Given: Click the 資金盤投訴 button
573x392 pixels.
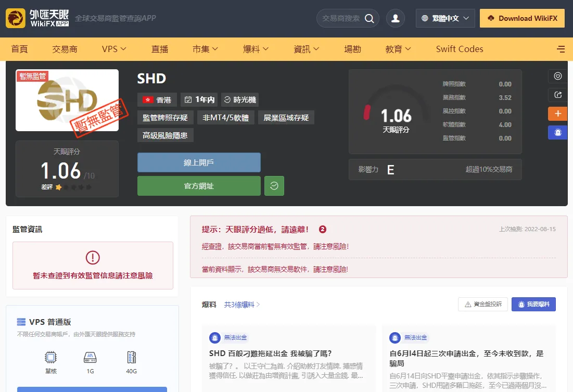Looking at the screenshot, I should click(x=483, y=304).
